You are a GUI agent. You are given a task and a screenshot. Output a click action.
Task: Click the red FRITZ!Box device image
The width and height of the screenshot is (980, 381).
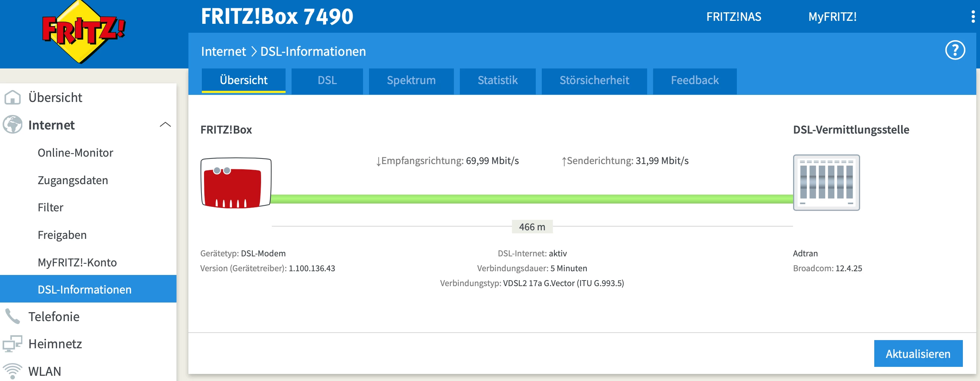(x=236, y=183)
